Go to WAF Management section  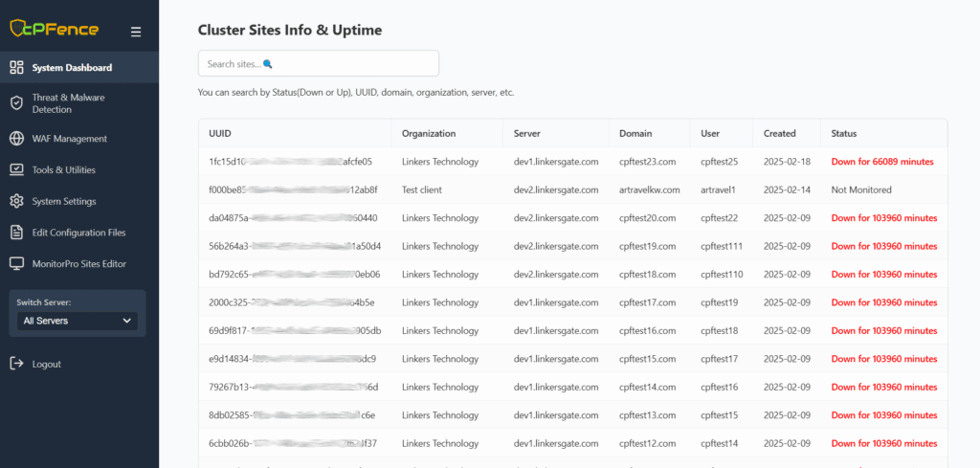click(x=69, y=139)
